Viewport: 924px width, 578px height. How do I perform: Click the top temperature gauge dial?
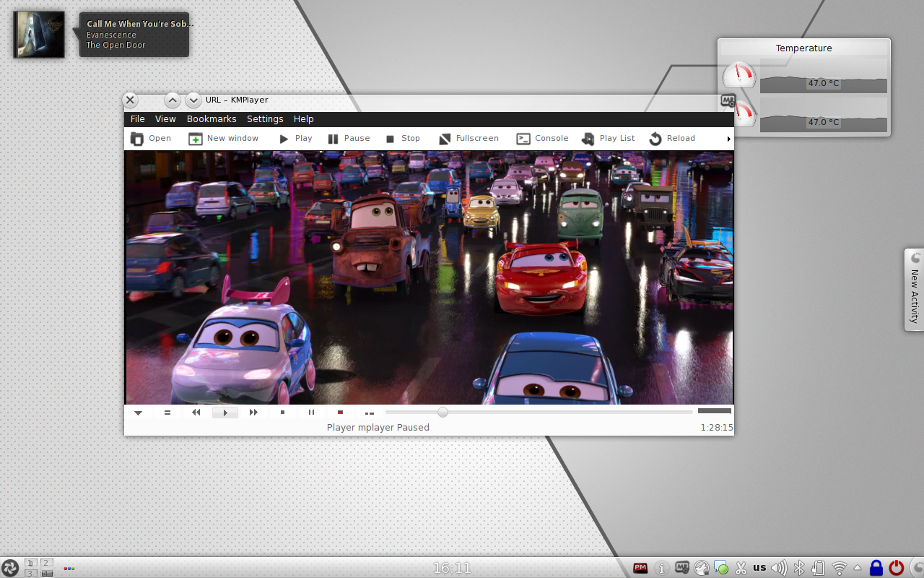coord(739,75)
